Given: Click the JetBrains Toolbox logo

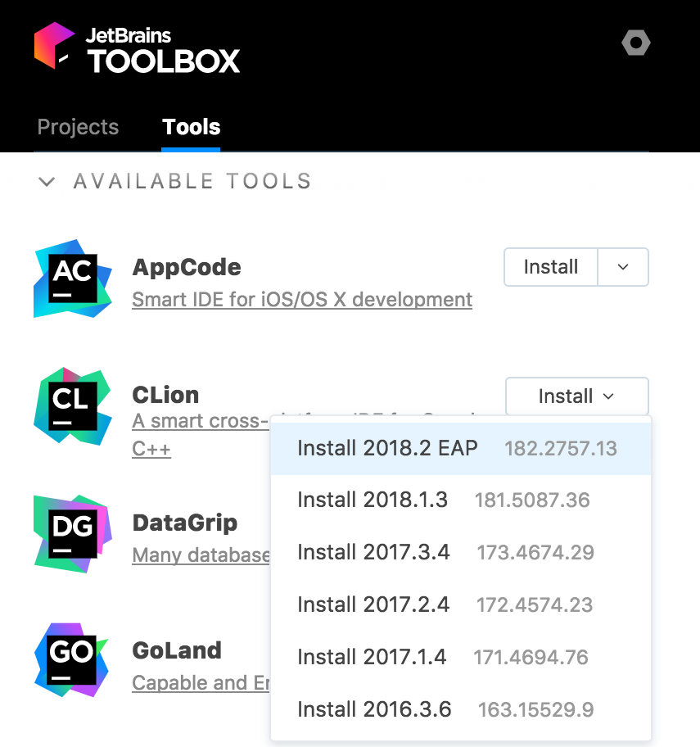Looking at the screenshot, I should 137,48.
